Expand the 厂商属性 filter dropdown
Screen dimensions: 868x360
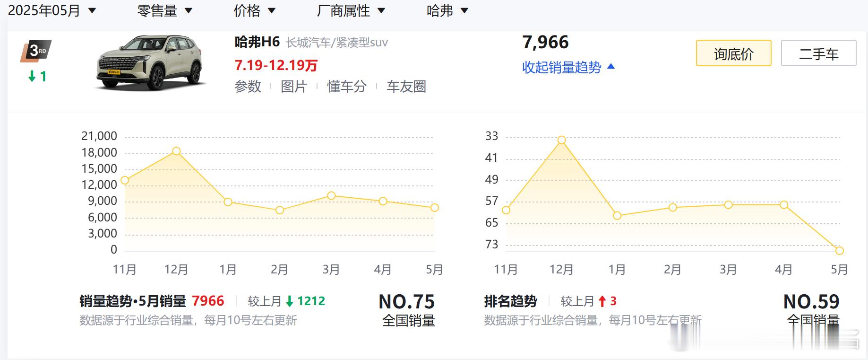click(351, 10)
